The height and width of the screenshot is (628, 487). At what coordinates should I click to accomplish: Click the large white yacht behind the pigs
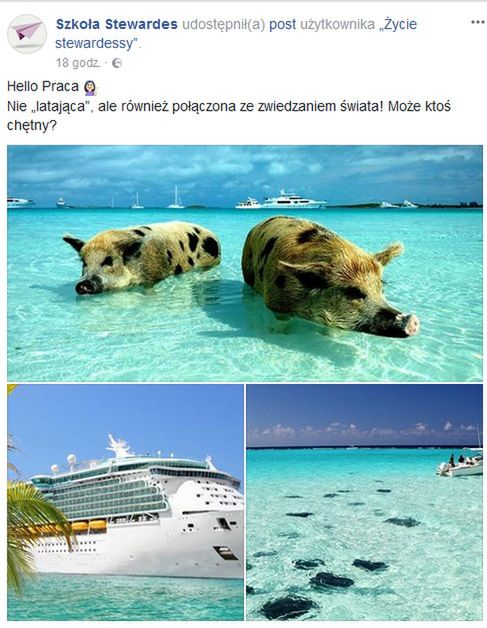[x=292, y=200]
